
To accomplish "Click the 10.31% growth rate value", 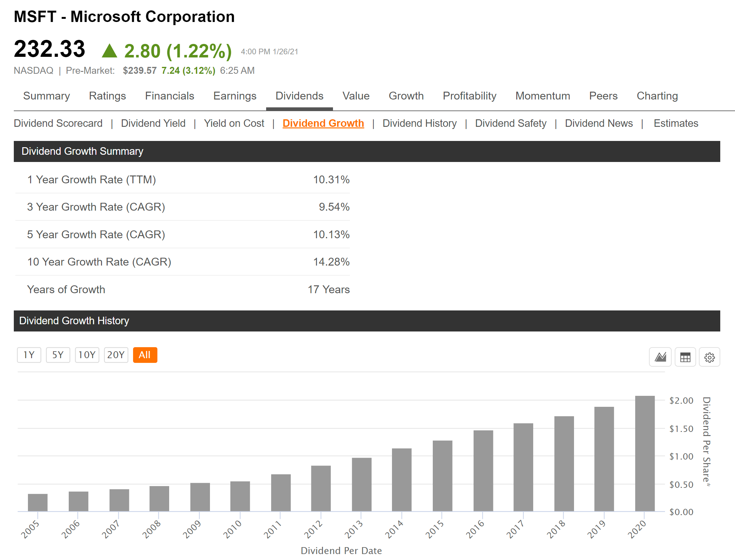I will pyautogui.click(x=331, y=180).
